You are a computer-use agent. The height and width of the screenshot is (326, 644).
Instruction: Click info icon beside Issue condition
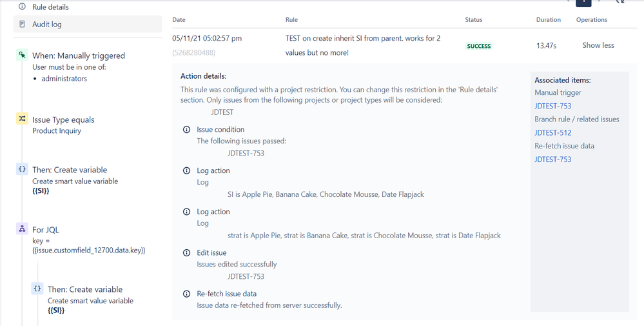pyautogui.click(x=187, y=130)
